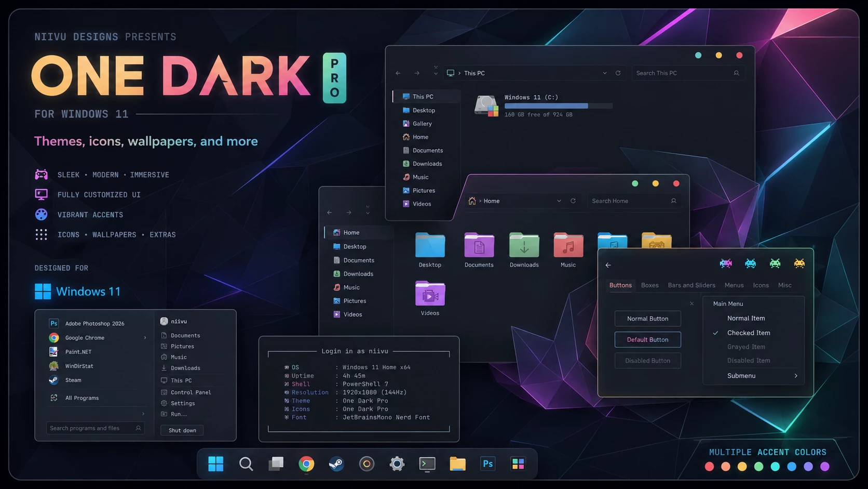Image resolution: width=868 pixels, height=489 pixels.
Task: Switch to the Icons tab
Action: pyautogui.click(x=761, y=285)
